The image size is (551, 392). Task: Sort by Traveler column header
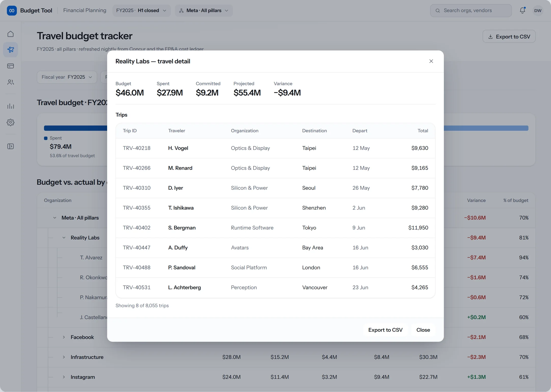point(177,131)
